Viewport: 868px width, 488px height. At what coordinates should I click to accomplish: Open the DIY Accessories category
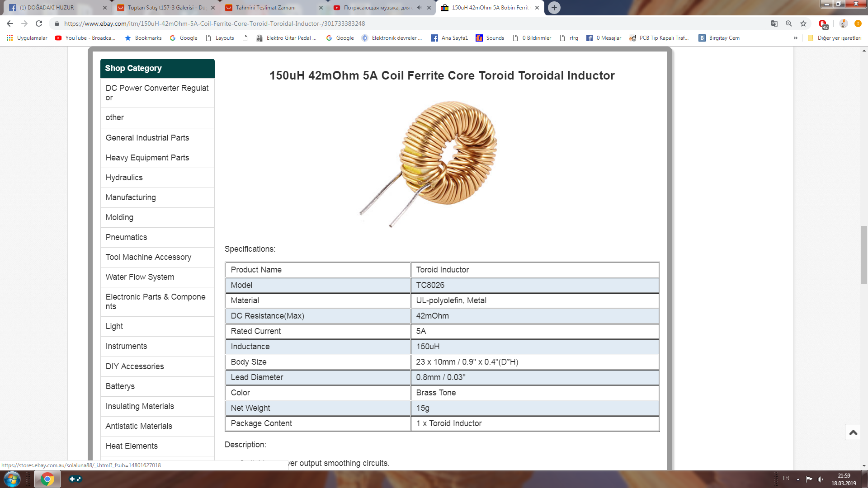tap(157, 366)
